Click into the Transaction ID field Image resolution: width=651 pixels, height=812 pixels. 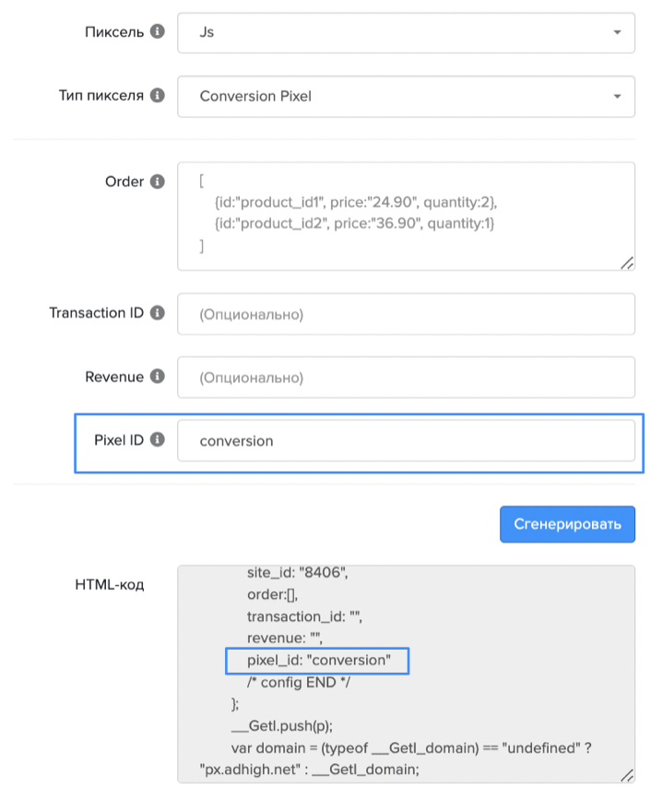pos(406,314)
